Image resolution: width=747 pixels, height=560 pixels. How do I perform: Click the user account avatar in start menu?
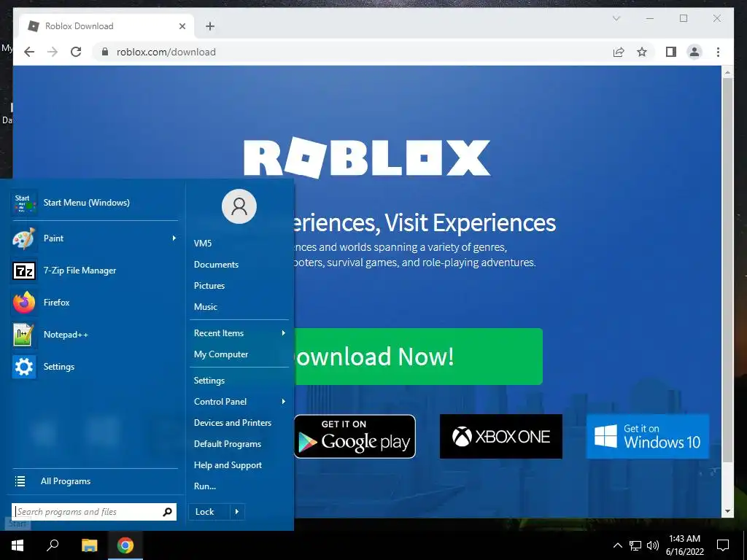tap(239, 206)
